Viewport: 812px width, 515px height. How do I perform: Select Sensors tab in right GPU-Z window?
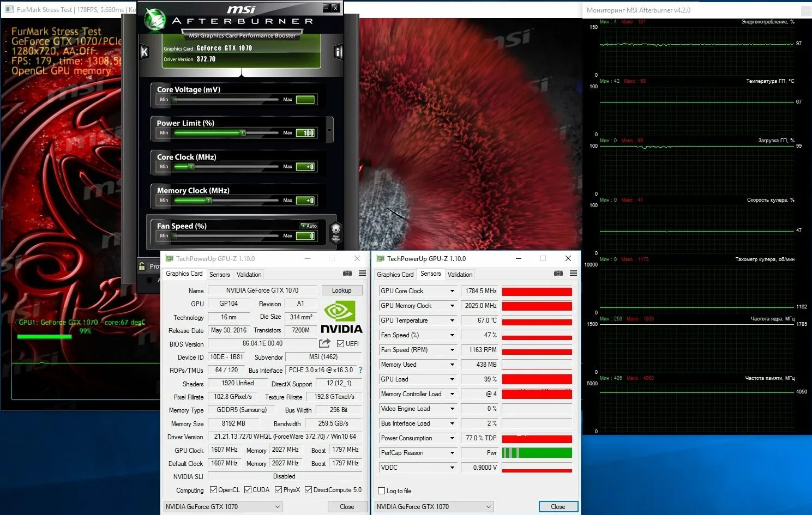[x=431, y=274]
